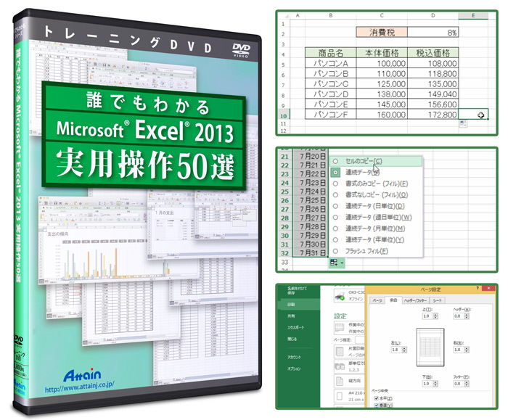Click the 上(T) top margin spinner
Image resolution: width=508 pixels, height=420 pixels.
(x=435, y=316)
